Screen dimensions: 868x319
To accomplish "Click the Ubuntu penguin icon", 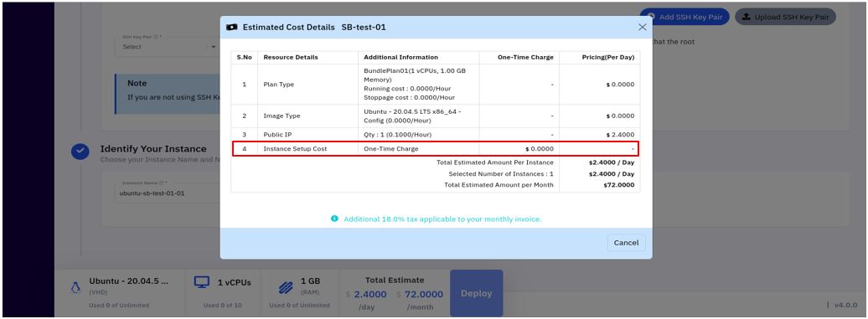I will coord(75,288).
